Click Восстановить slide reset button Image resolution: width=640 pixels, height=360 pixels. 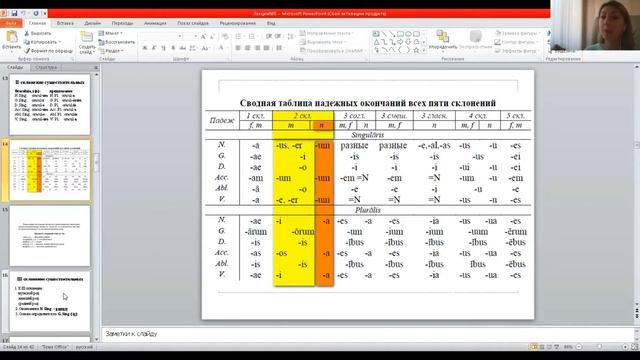tap(116, 42)
